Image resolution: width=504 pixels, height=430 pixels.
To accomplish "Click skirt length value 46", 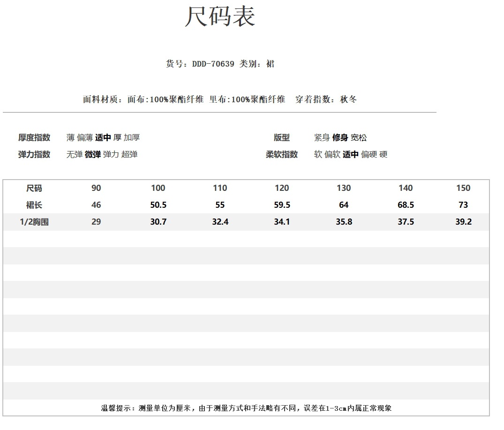I will coord(96,205).
